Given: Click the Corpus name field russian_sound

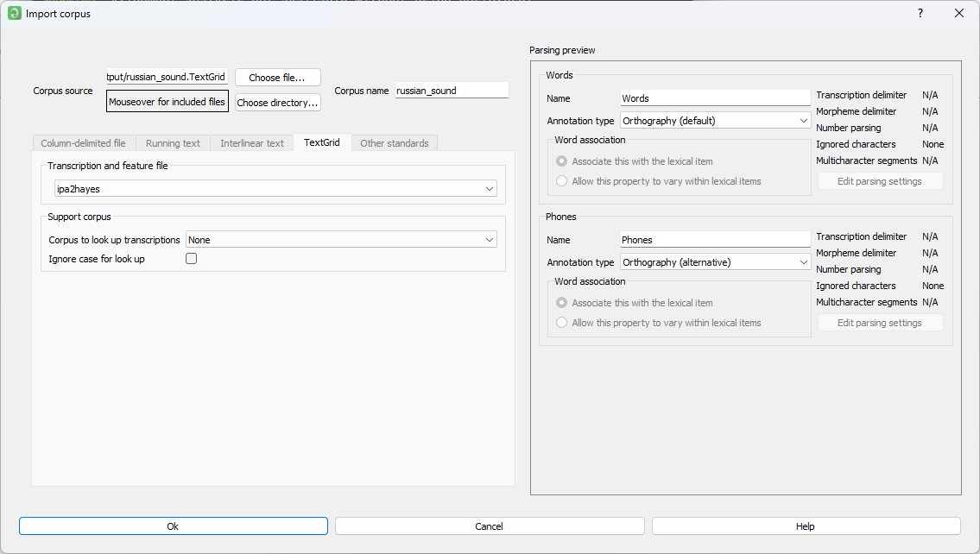Looking at the screenshot, I should pos(452,91).
